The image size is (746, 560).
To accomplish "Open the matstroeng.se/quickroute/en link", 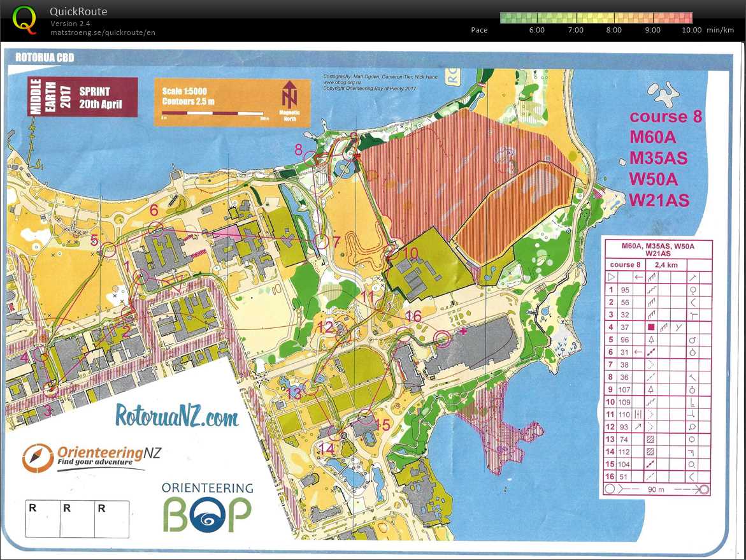I will tap(103, 32).
